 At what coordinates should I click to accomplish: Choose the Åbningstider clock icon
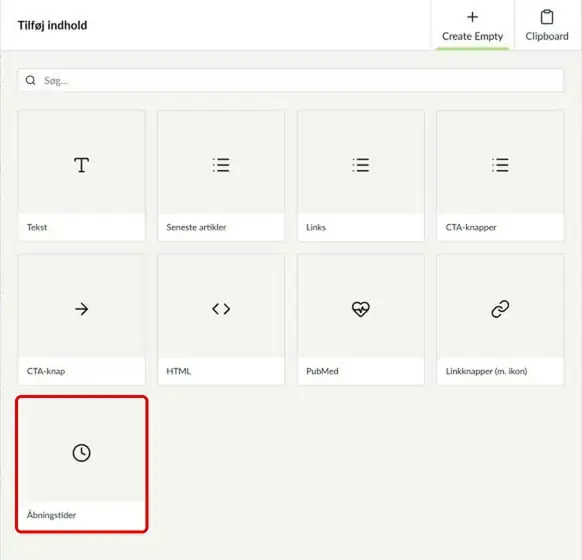[81, 453]
